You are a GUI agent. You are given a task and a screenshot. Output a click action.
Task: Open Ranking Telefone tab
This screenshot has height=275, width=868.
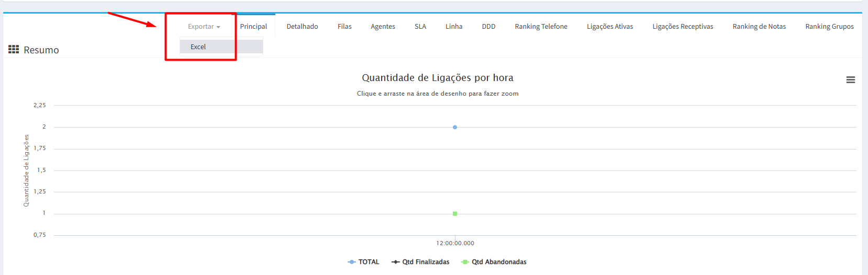[x=541, y=27]
